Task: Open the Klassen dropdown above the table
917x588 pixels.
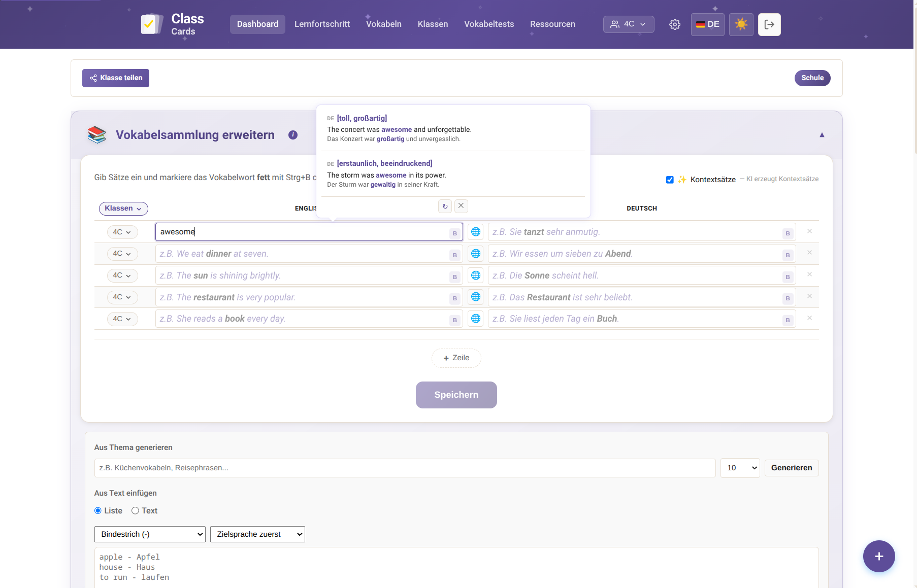Action: (123, 209)
